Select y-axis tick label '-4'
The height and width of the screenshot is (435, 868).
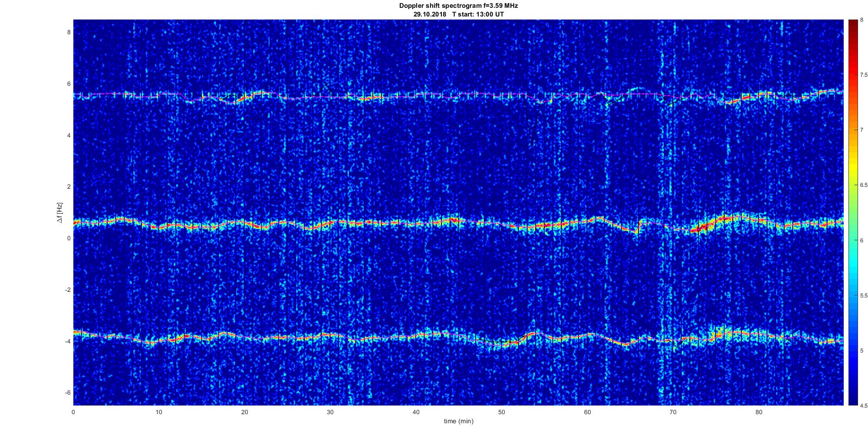click(x=68, y=341)
